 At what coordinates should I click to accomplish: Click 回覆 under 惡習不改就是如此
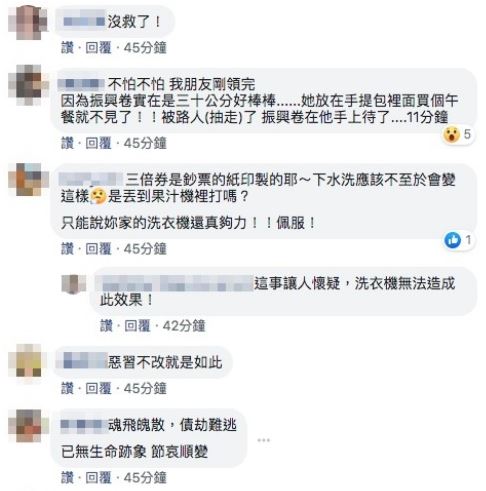[x=98, y=388]
